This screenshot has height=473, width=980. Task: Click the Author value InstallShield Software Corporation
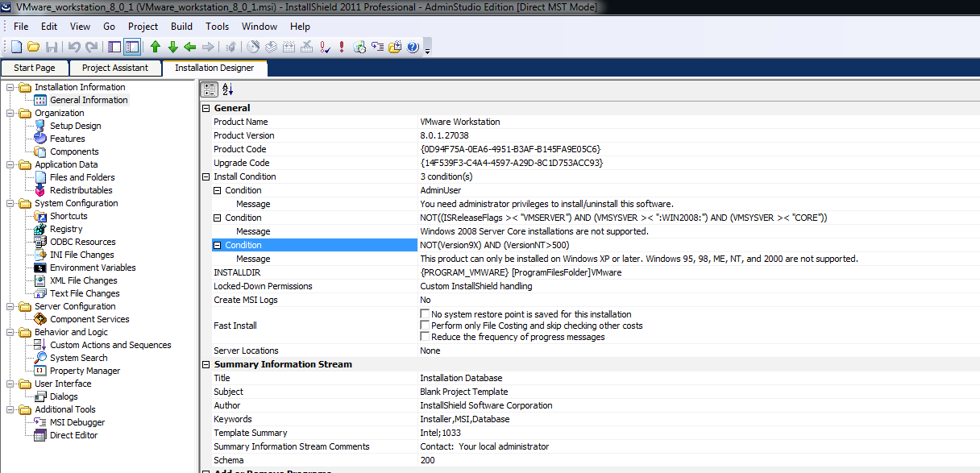(486, 405)
